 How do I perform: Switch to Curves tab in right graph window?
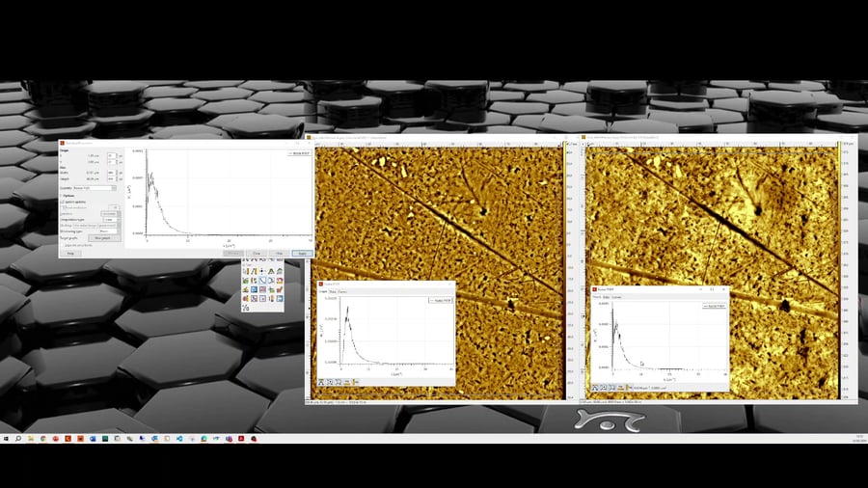(x=616, y=297)
